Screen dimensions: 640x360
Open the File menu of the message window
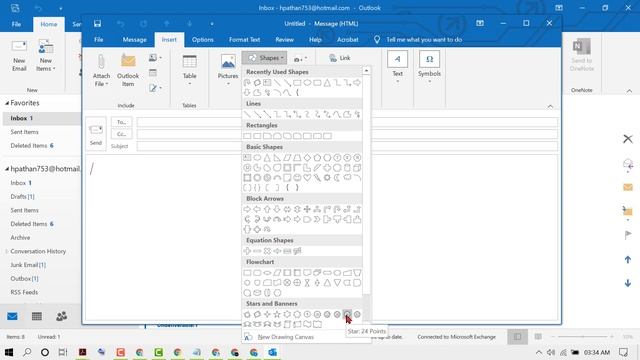99,40
